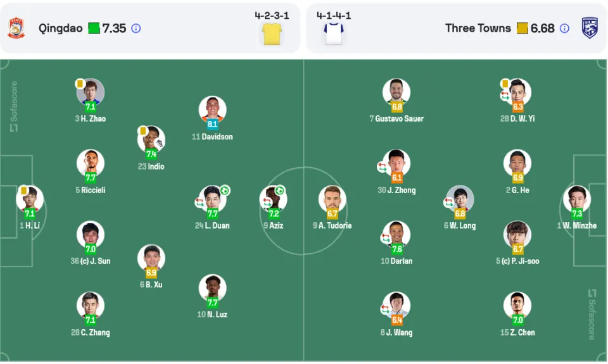Screen dimensions: 608x364
Task: Click Darlan's 7.6 rating badge
Action: pyautogui.click(x=396, y=249)
